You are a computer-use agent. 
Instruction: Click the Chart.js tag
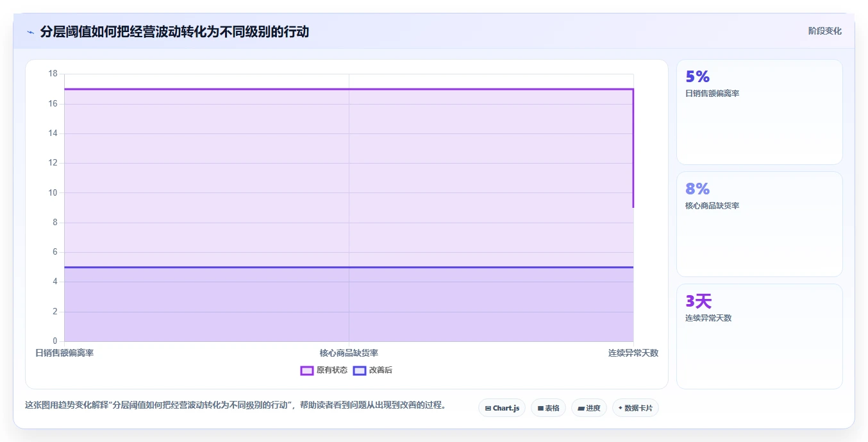click(502, 408)
